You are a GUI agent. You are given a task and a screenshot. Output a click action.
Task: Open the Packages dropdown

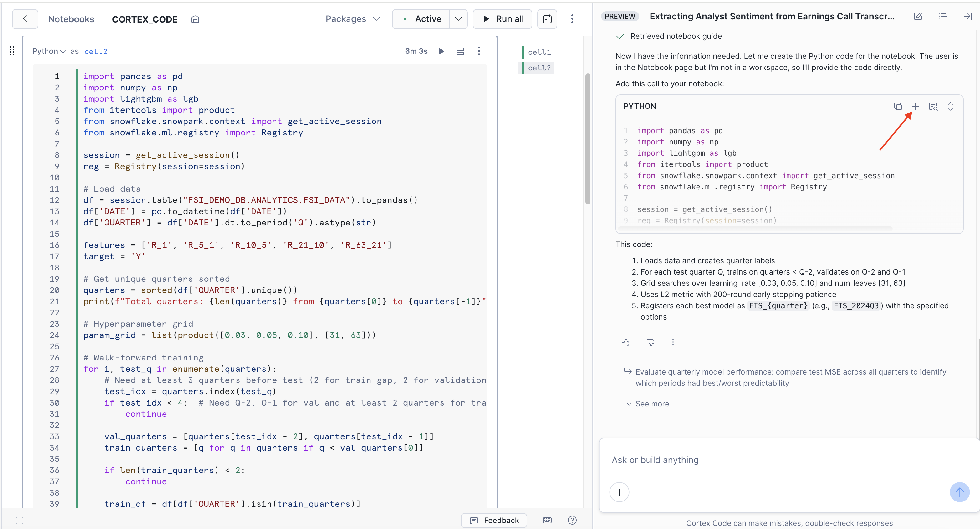tap(353, 19)
